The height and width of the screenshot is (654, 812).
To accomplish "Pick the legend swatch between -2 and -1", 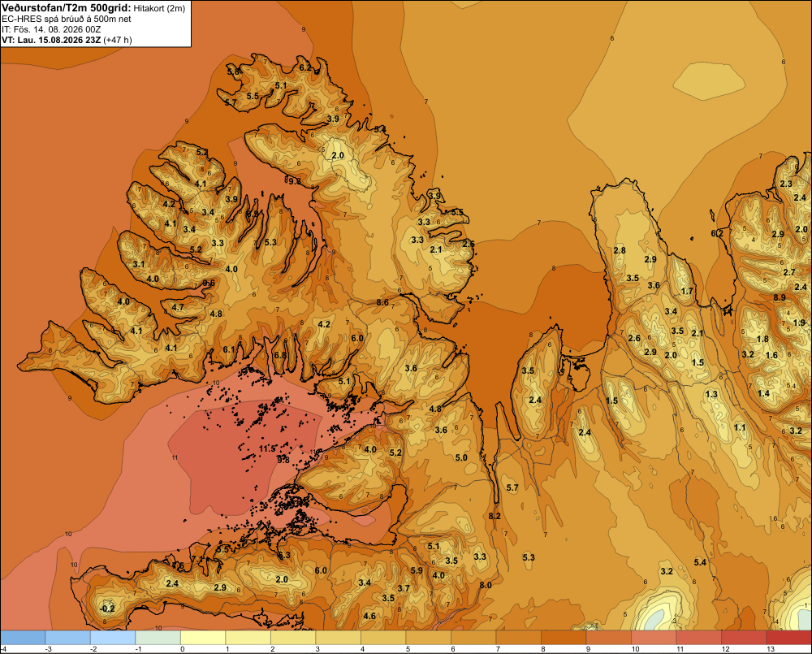I will coord(113,638).
